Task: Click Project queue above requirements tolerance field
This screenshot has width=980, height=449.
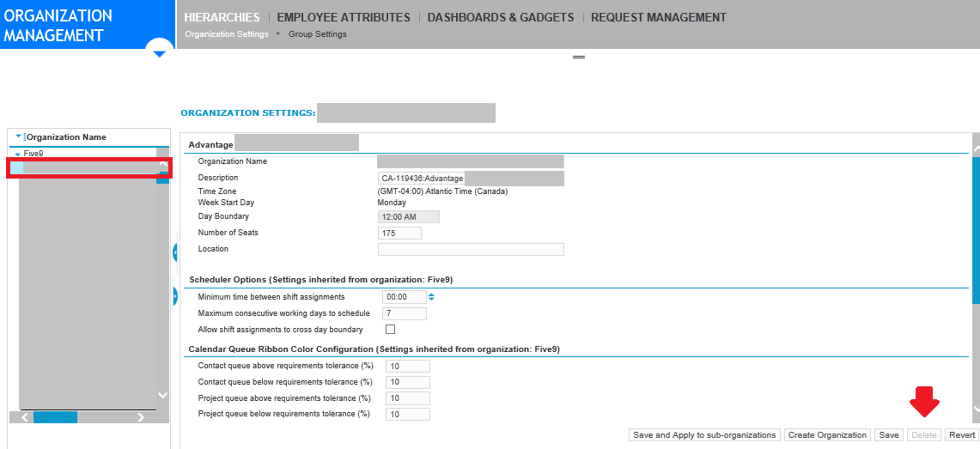Action: 408,398
